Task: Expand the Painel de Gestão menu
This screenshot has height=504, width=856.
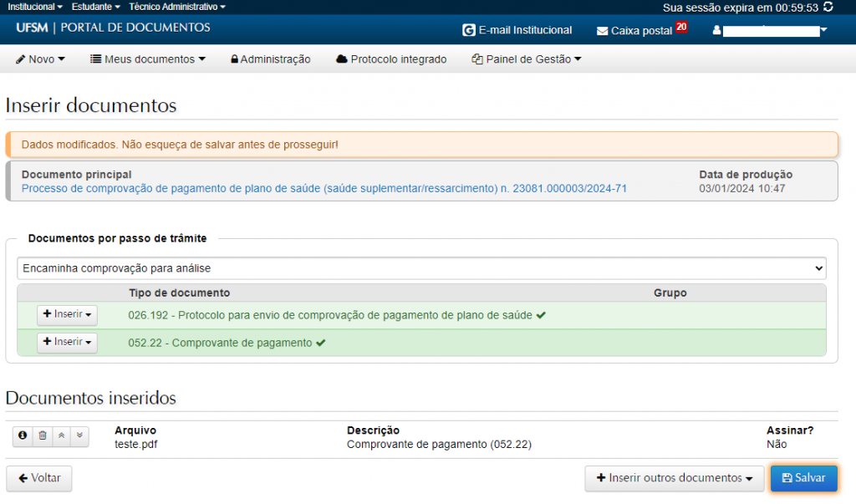Action: pos(526,59)
